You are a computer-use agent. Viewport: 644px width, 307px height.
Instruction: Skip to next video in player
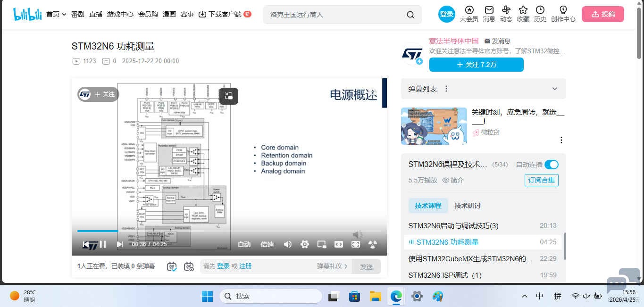point(120,244)
